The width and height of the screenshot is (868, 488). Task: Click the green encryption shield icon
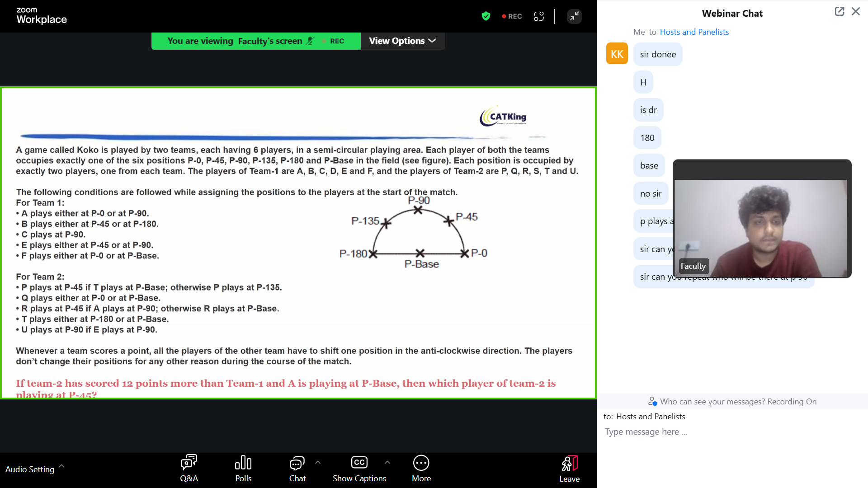tap(486, 16)
